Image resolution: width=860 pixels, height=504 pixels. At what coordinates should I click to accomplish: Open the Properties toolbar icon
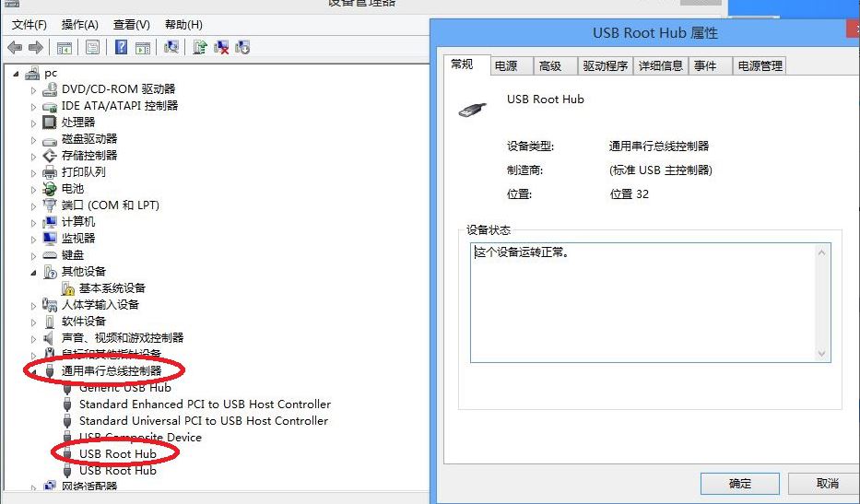[92, 48]
